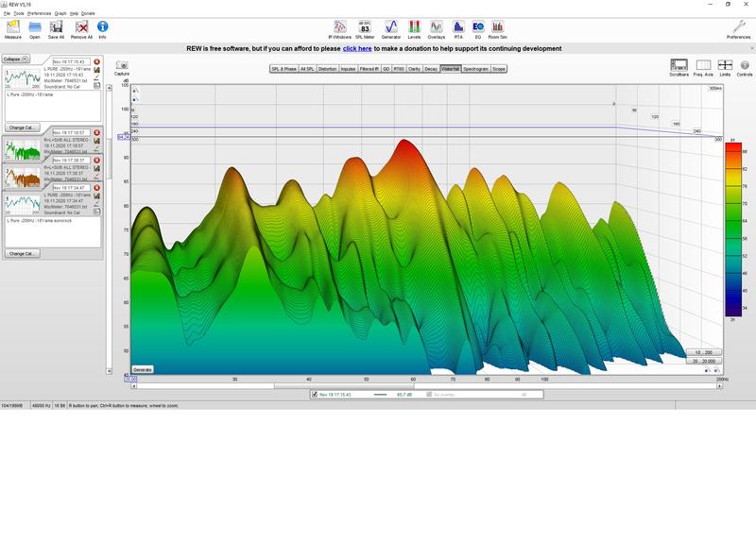Collapse the measurements panel
Viewport: 756px width, 560px height.
pos(12,58)
